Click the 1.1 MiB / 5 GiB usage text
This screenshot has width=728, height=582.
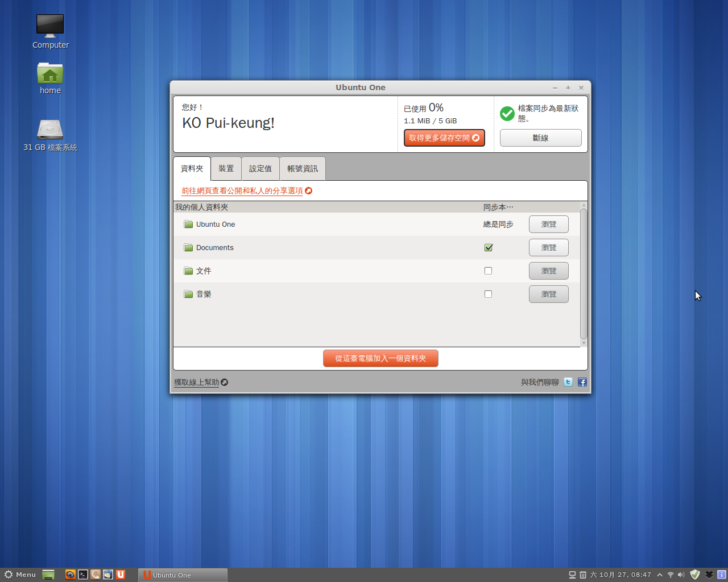click(430, 121)
